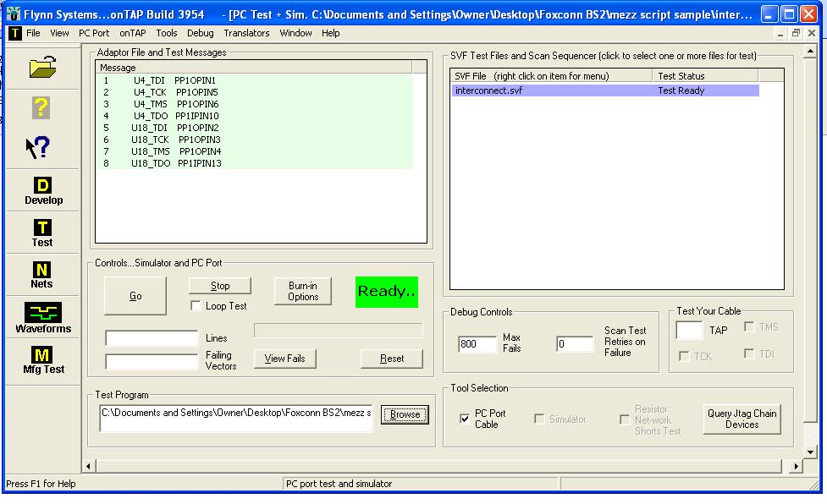The width and height of the screenshot is (827, 504).
Task: Click the Go button
Action: [135, 296]
